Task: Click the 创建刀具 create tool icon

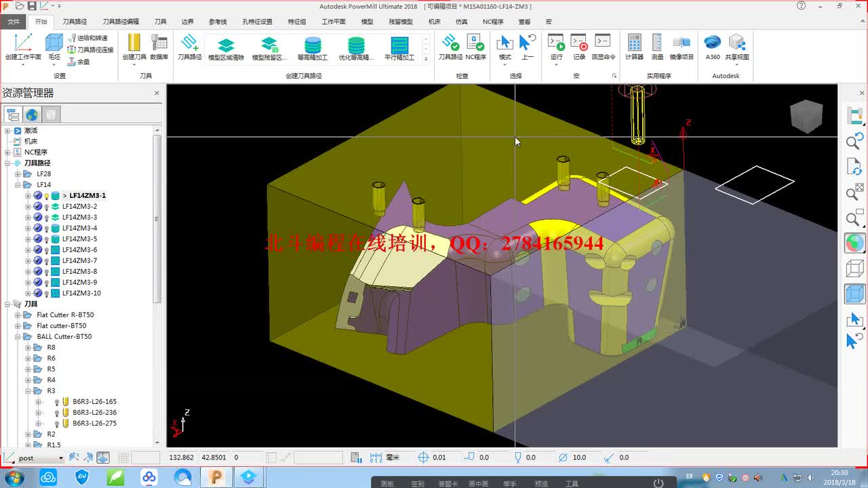Action: pos(134,43)
